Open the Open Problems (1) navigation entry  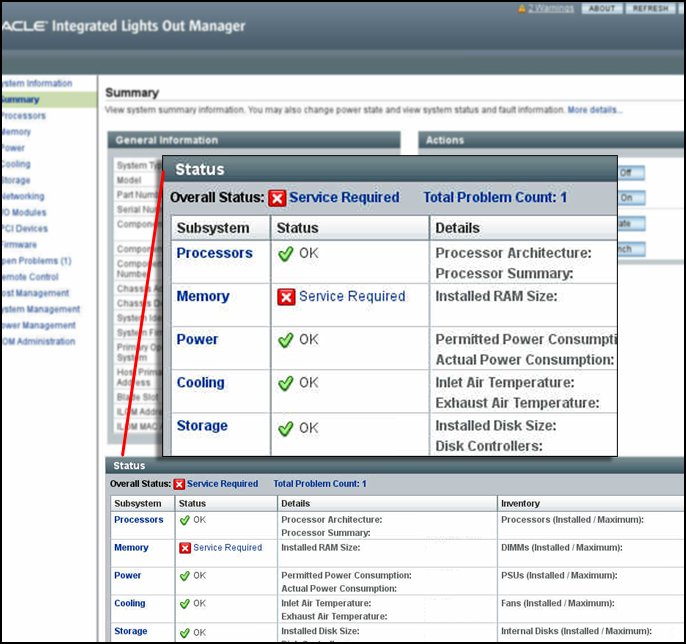[x=36, y=261]
